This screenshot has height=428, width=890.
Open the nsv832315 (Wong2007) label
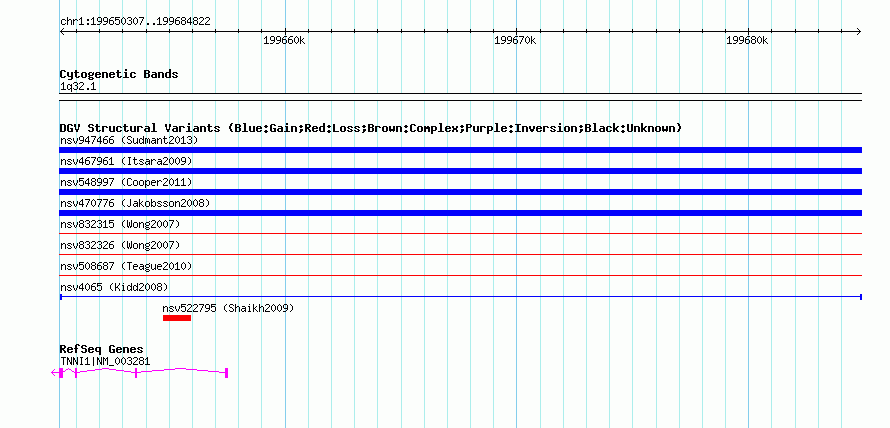(120, 224)
